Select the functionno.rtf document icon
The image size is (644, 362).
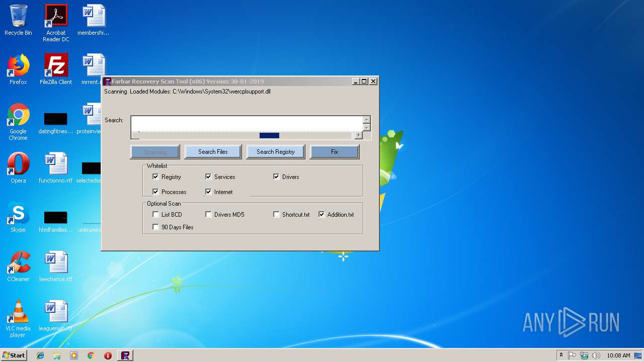point(56,168)
